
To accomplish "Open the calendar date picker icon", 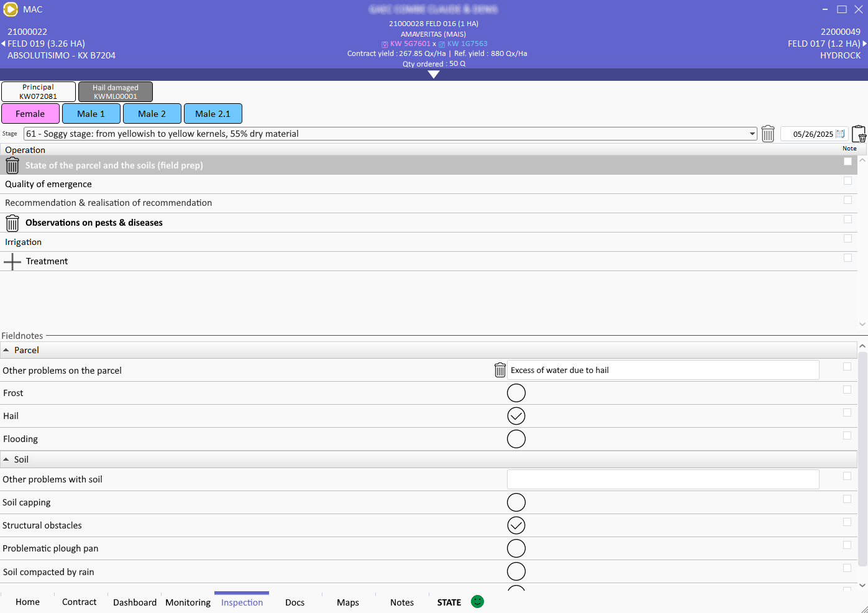I will [840, 134].
